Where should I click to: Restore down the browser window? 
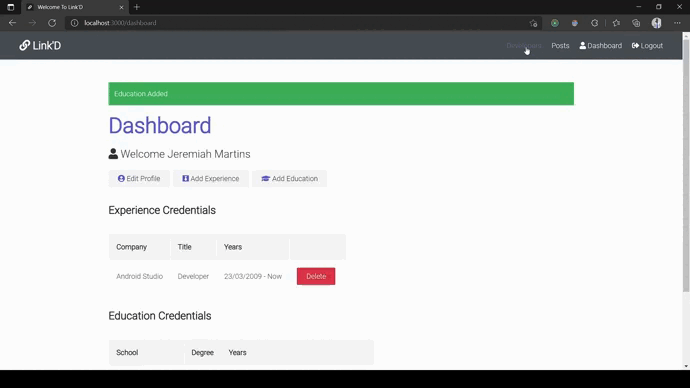click(x=659, y=7)
